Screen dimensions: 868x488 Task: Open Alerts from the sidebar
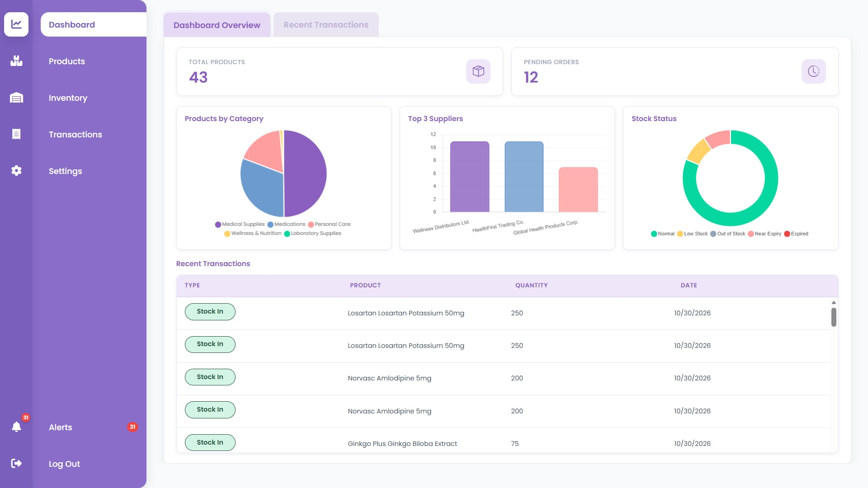click(61, 427)
